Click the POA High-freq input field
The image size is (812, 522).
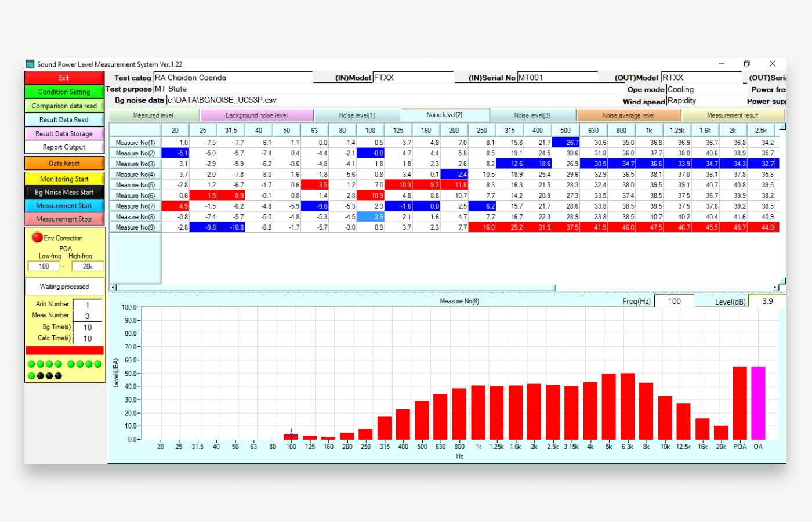point(87,267)
